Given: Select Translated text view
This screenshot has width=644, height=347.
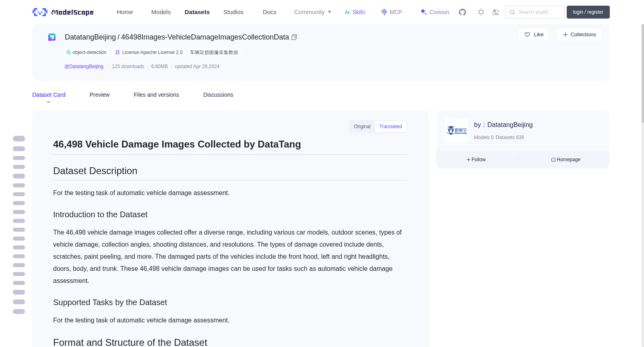Looking at the screenshot, I should pyautogui.click(x=390, y=127).
